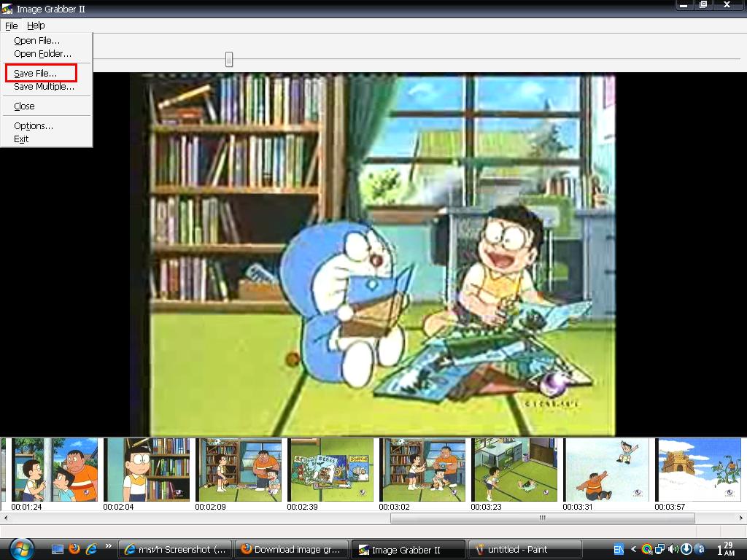Select the thumbnail at 00:03:23
Viewport: 747px width, 560px height.
[x=514, y=470]
